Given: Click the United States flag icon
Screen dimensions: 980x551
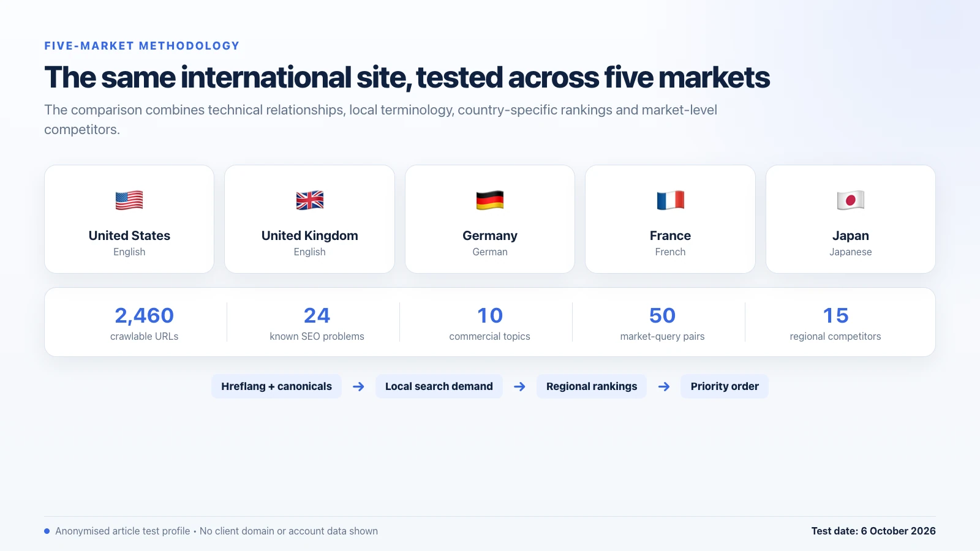Looking at the screenshot, I should 129,200.
